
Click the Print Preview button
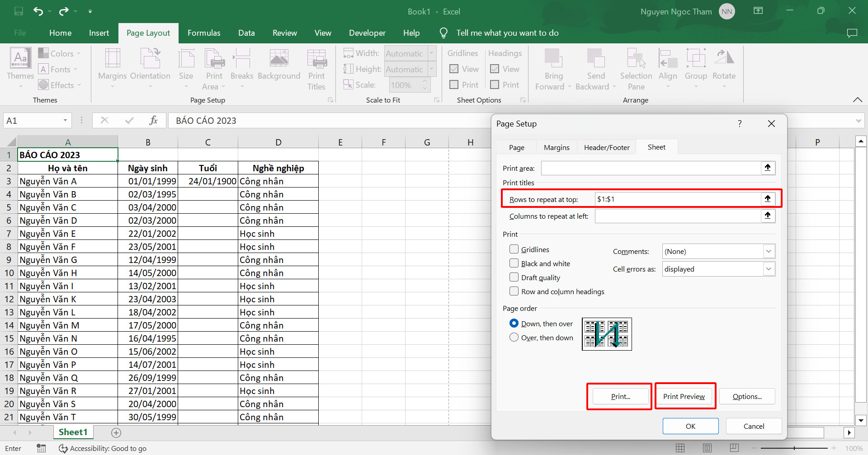(684, 396)
